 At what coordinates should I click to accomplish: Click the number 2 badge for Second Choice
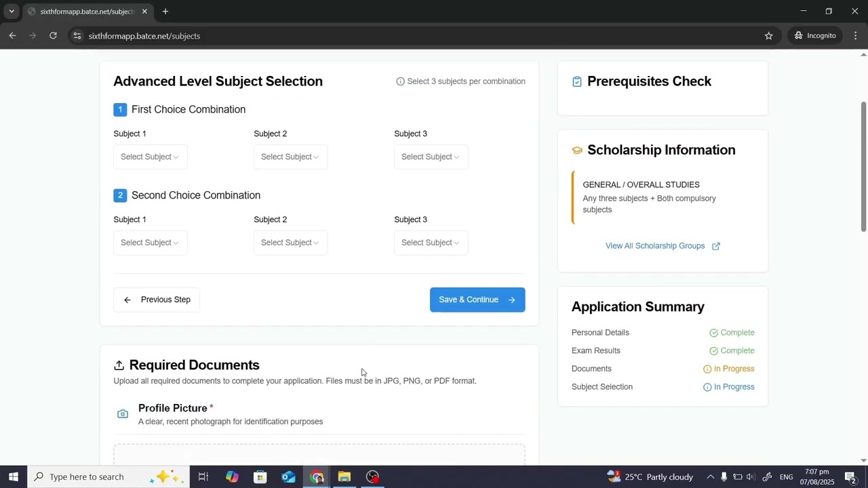[x=120, y=195]
